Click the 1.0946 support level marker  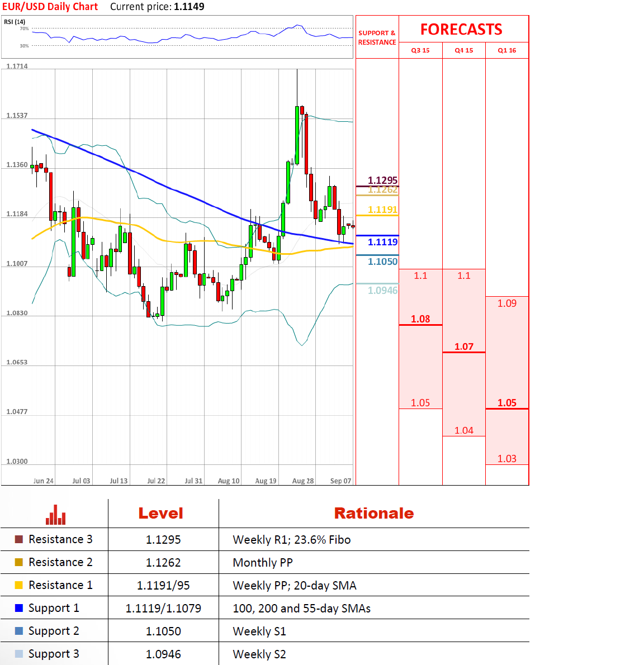click(382, 291)
